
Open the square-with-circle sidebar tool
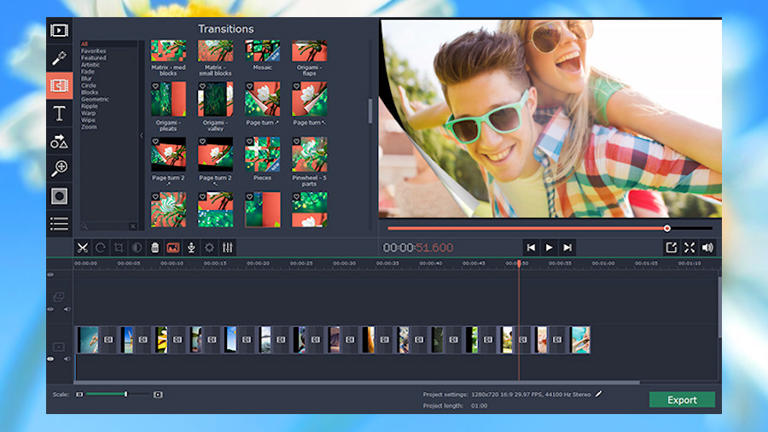point(59,196)
